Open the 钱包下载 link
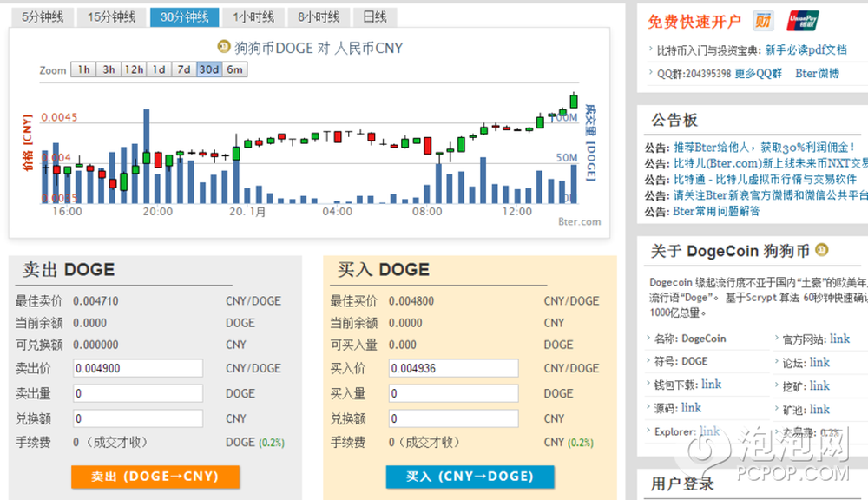This screenshot has width=868, height=500. click(712, 385)
